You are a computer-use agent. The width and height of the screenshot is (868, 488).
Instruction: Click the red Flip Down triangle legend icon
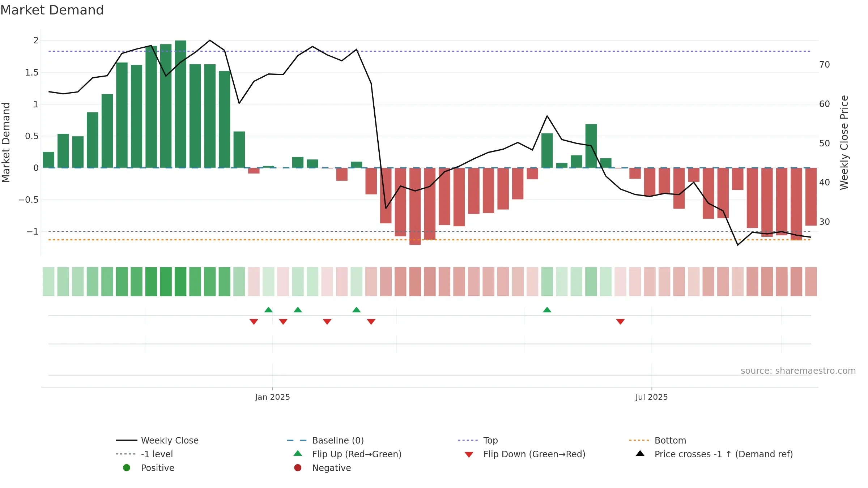coord(469,455)
